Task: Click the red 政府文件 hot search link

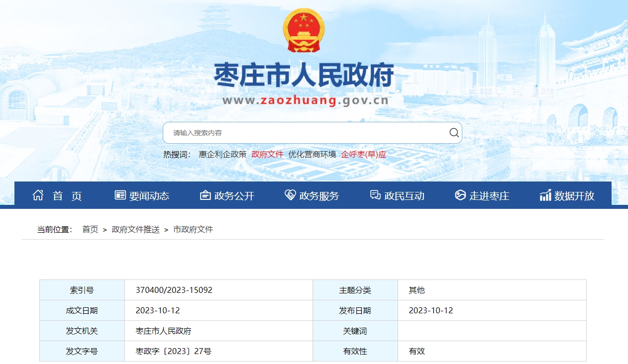Action: pyautogui.click(x=267, y=154)
